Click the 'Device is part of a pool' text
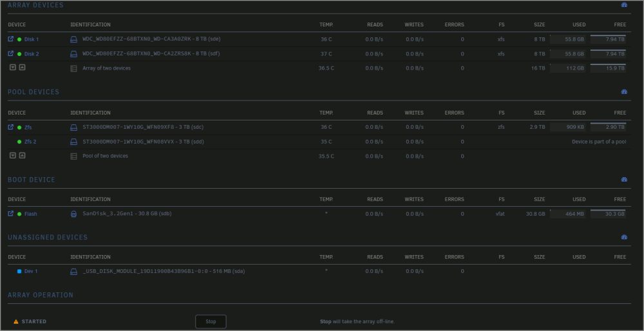This screenshot has height=331, width=644. point(599,142)
